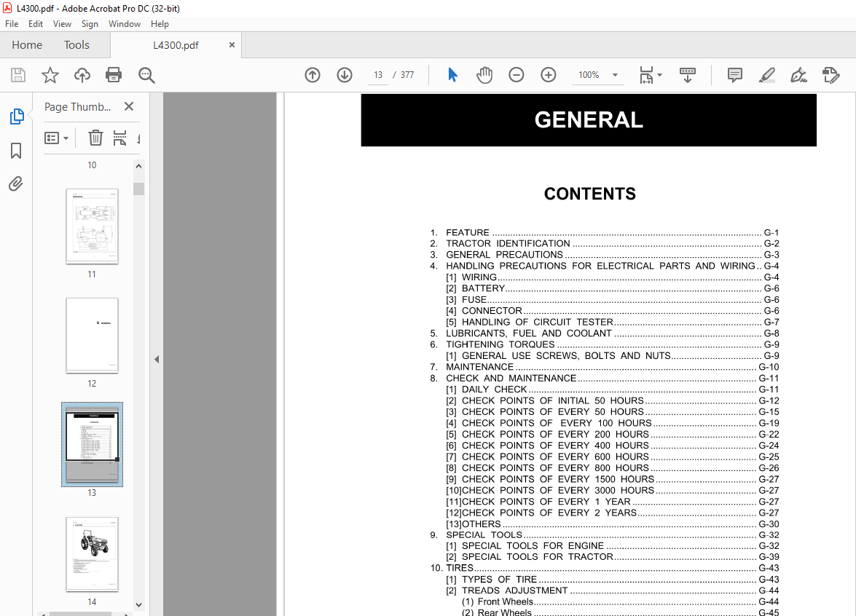Zoom in with the plus button
Image resolution: width=856 pixels, height=616 pixels.
548,75
